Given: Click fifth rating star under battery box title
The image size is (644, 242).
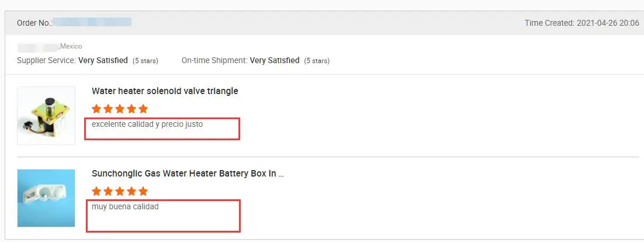Looking at the screenshot, I should (143, 191).
